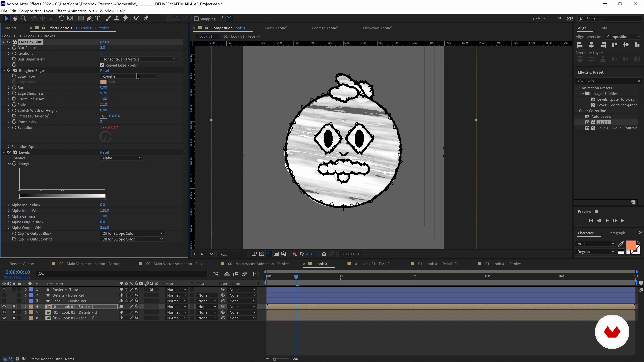Select the Hand tool
644x362 pixels.
pyautogui.click(x=15, y=18)
